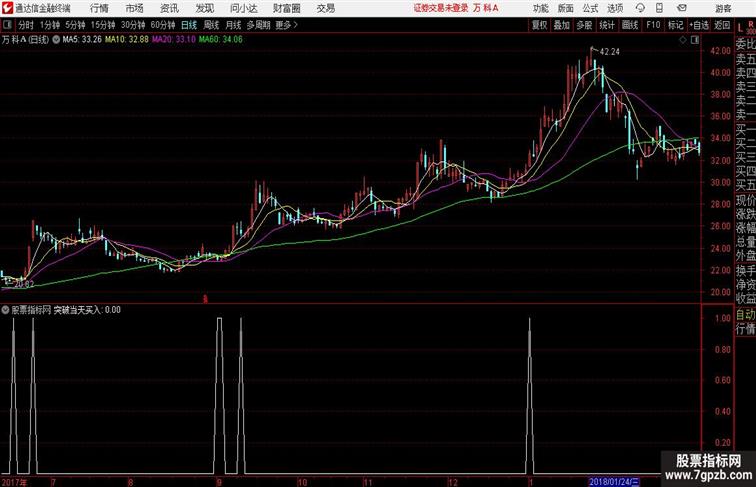Open the 选项 menu
756x487 pixels.
(x=615, y=8)
